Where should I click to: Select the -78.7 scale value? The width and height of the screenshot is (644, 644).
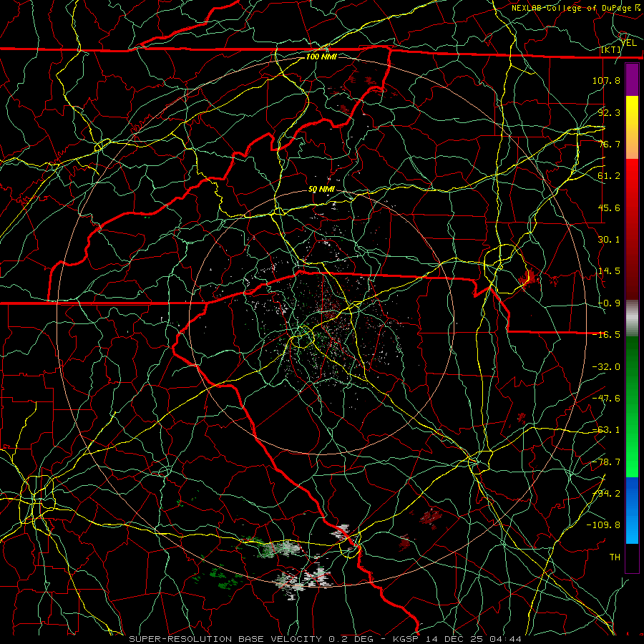click(x=606, y=462)
